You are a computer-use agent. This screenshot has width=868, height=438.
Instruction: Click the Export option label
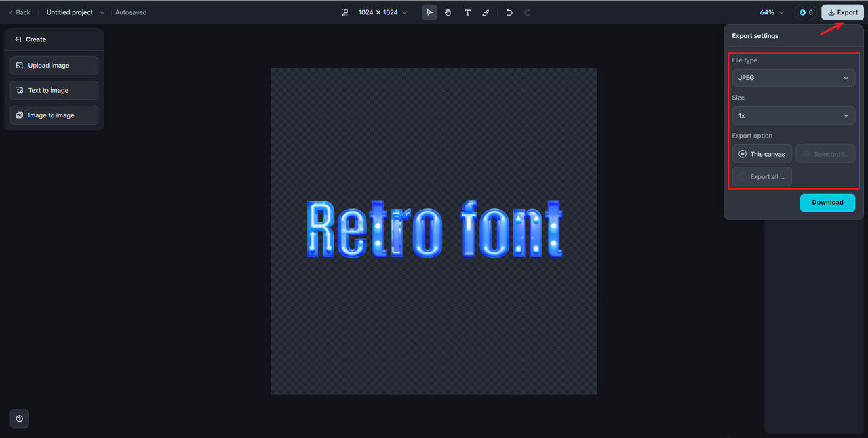point(752,136)
